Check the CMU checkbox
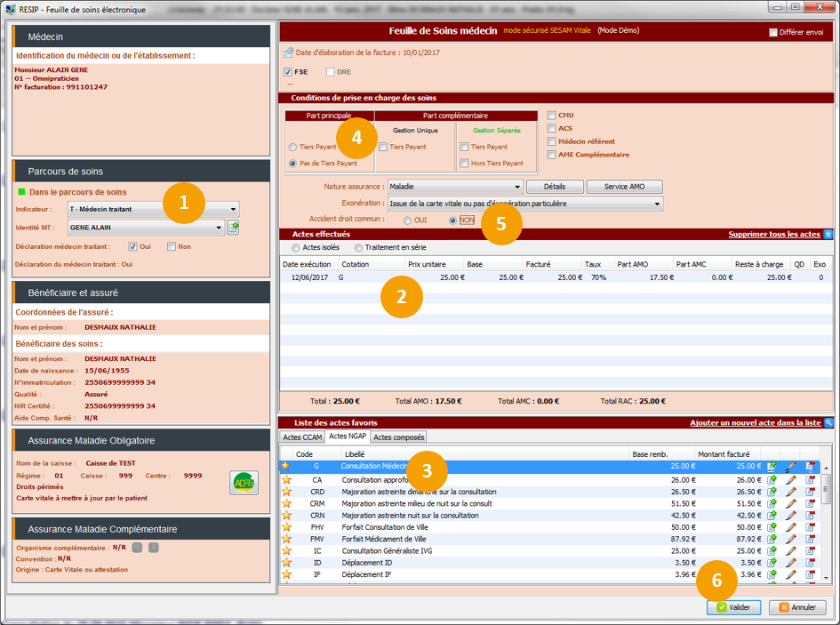This screenshot has height=625, width=840. (x=552, y=116)
